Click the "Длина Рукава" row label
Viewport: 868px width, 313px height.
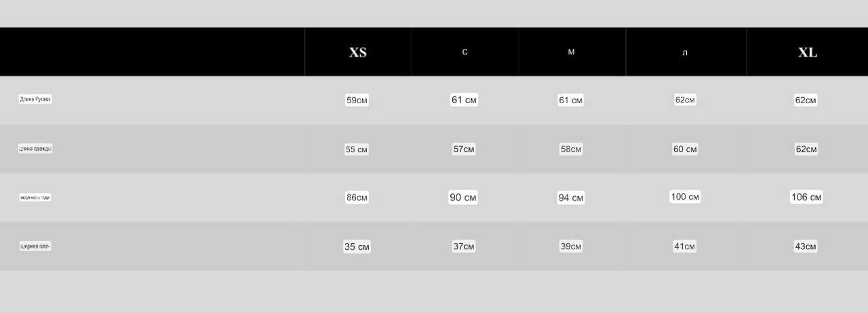point(35,99)
